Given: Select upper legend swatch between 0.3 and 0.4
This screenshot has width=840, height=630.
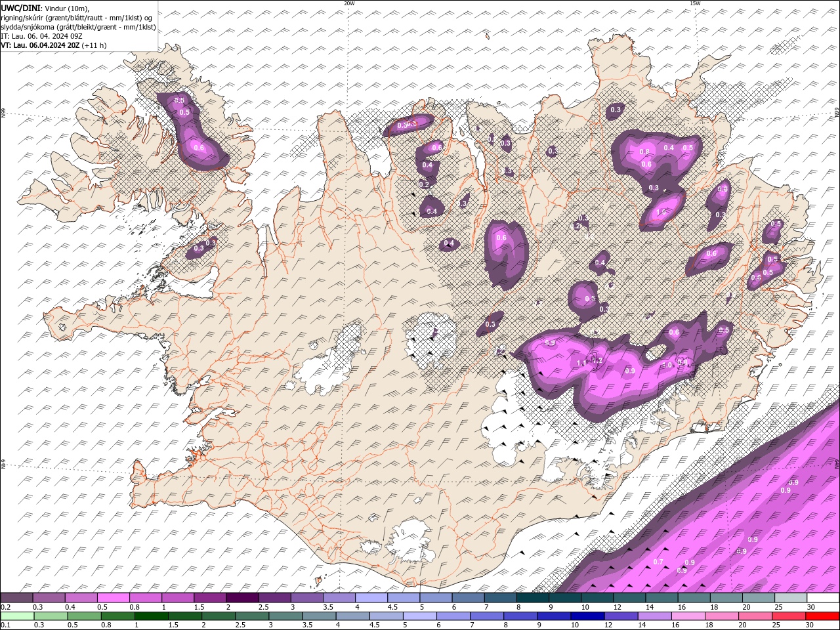Looking at the screenshot, I should tap(49, 598).
